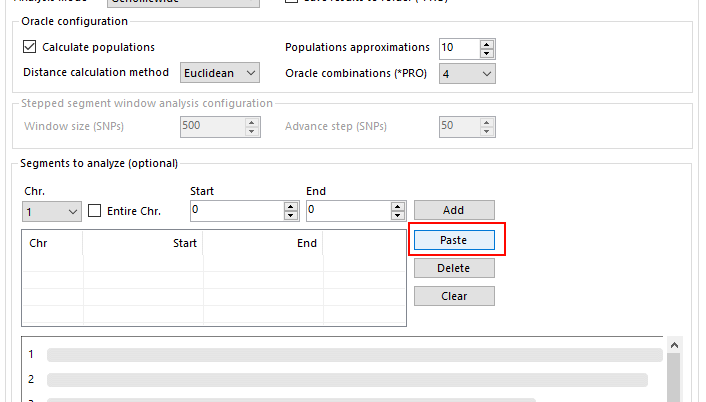Click the Start input field
Image resolution: width=706 pixels, height=402 pixels.
(x=236, y=211)
